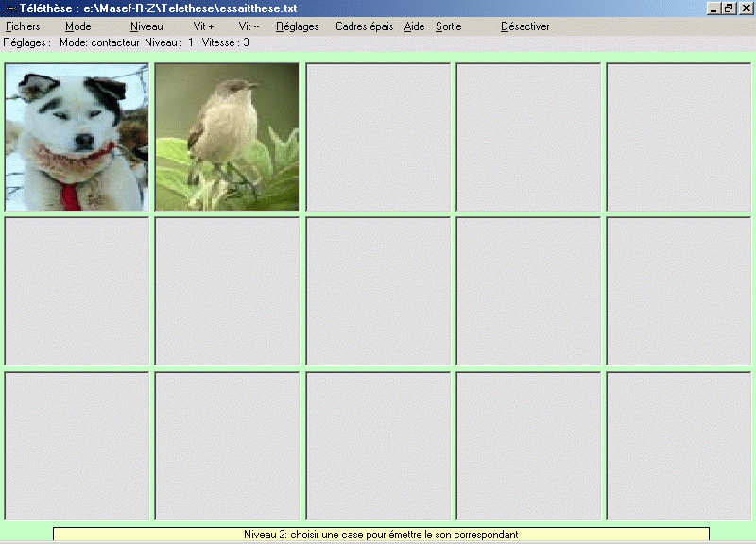Select the bird on plant picture cell

227,137
